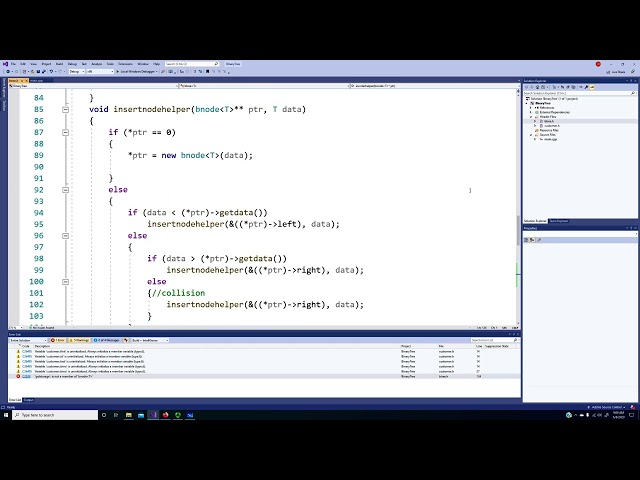Switch to the Output tab
640x480 pixels.
[29, 400]
